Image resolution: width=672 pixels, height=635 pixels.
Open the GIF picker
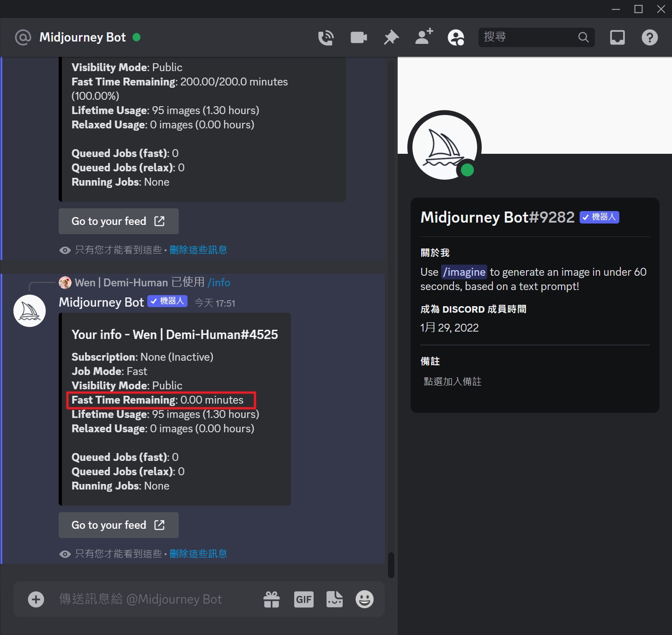304,599
